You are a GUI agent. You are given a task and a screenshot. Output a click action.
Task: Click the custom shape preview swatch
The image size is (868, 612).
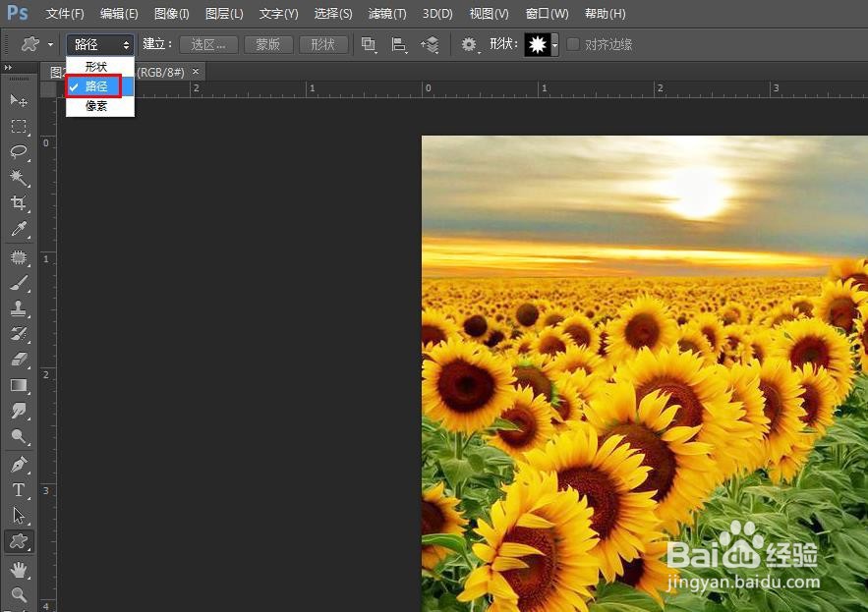[537, 44]
